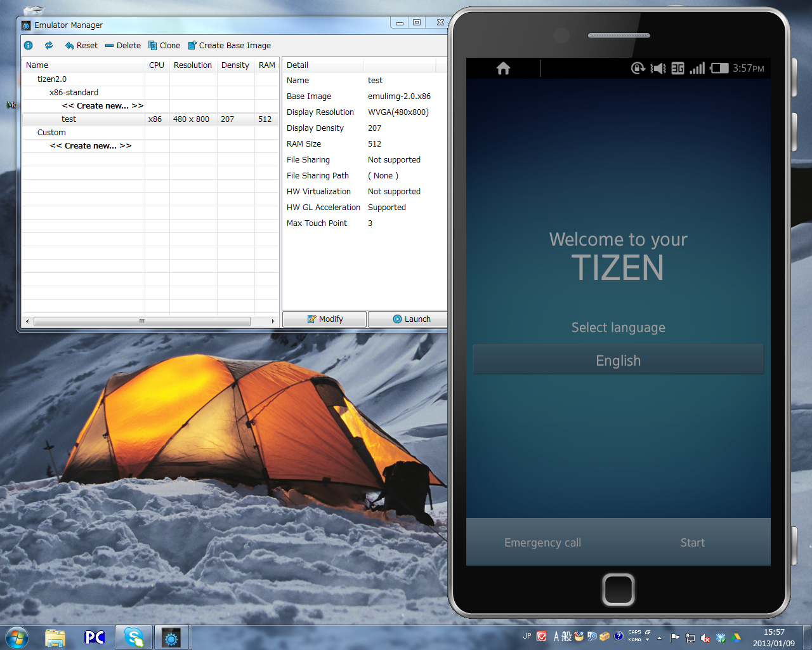The height and width of the screenshot is (650, 812).
Task: Tap the 3:57 PM clock in Tizen
Action: click(x=748, y=68)
